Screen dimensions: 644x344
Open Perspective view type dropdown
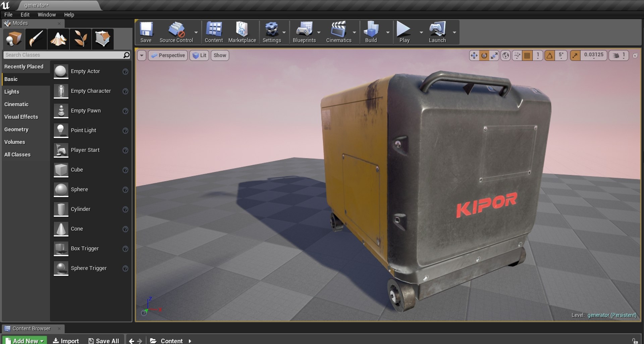168,56
